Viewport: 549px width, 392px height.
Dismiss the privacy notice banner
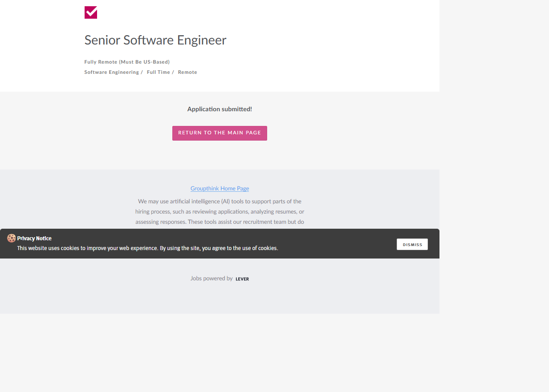(x=412, y=244)
